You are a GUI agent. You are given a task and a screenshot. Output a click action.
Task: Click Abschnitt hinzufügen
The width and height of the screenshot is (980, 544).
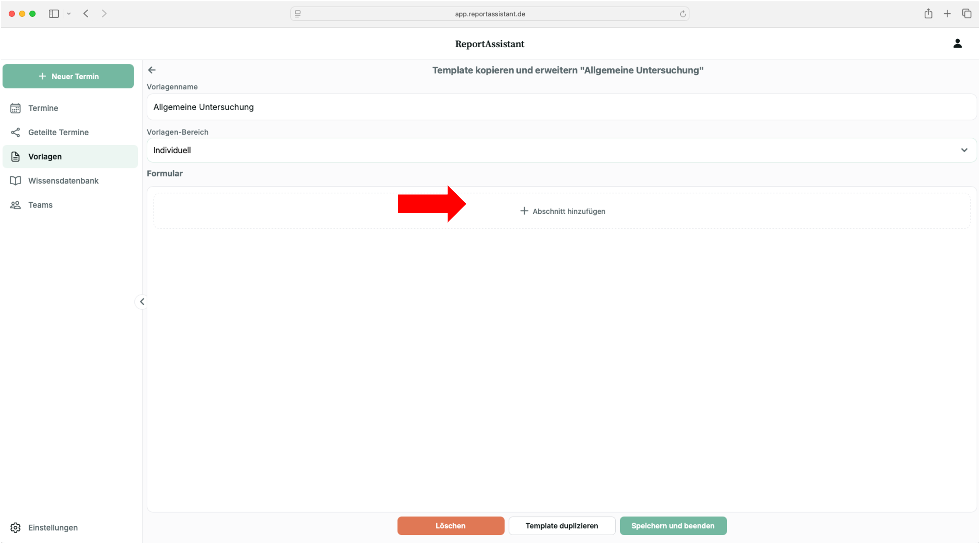pyautogui.click(x=562, y=211)
